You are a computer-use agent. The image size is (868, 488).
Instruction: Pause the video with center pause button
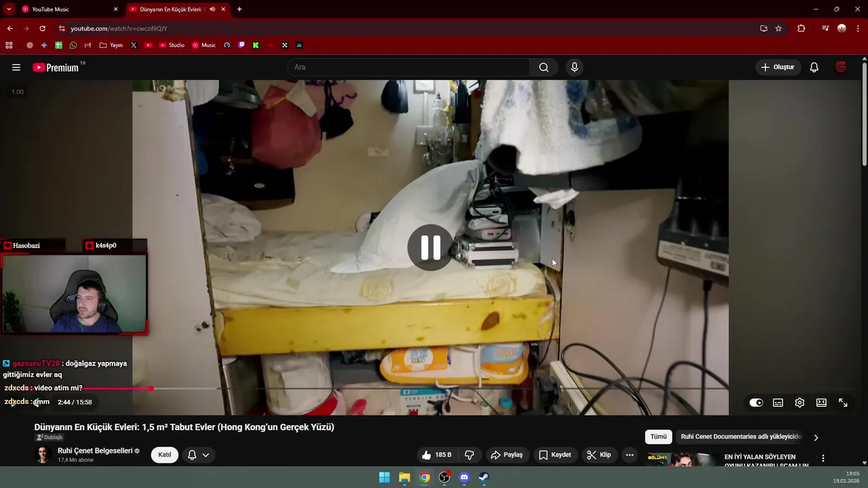pos(431,247)
